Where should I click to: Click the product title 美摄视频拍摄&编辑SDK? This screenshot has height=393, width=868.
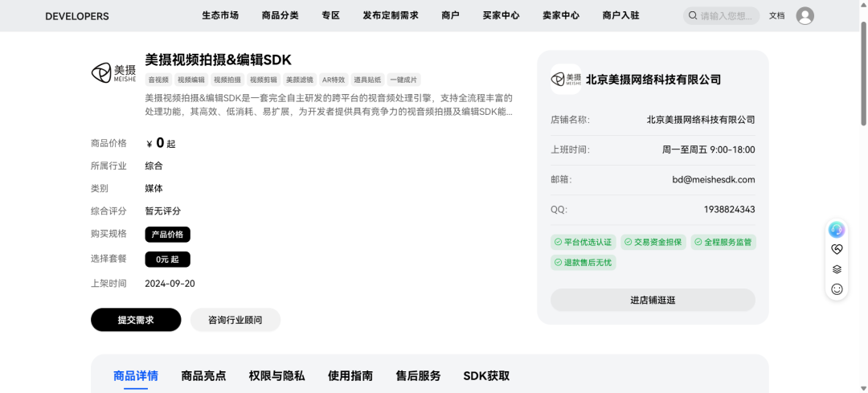[x=218, y=59]
